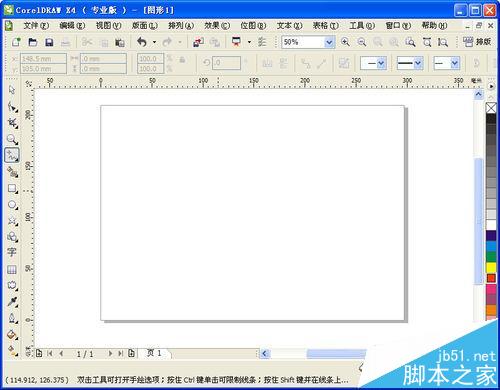Click the Import icon

tap(198, 42)
